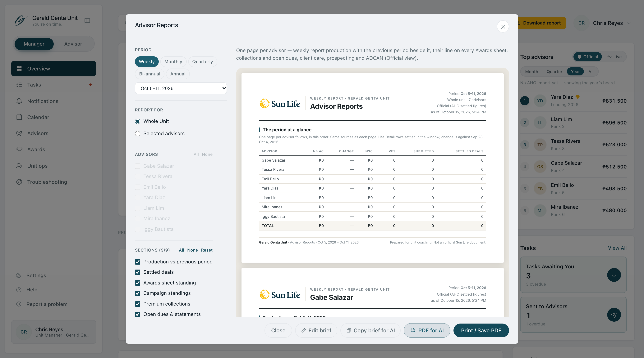Expand the Chris Reyes account menu chevron
Viewport: 644px width, 358px height.
click(629, 23)
